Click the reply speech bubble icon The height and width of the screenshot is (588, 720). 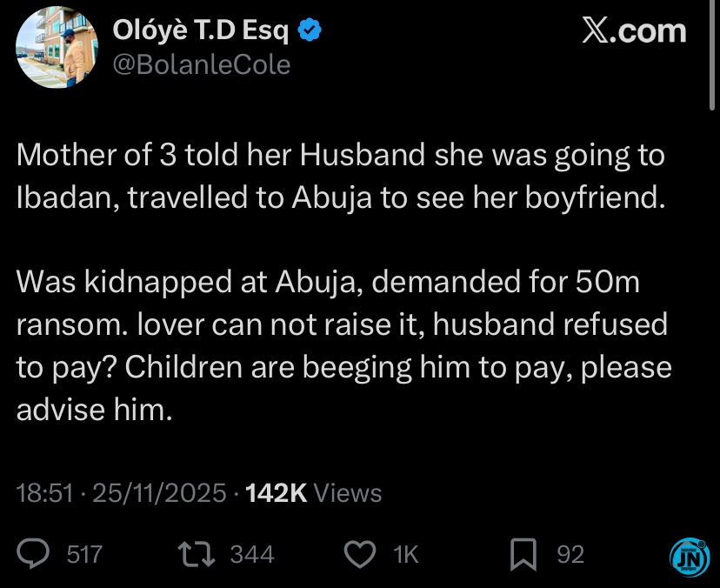34,554
